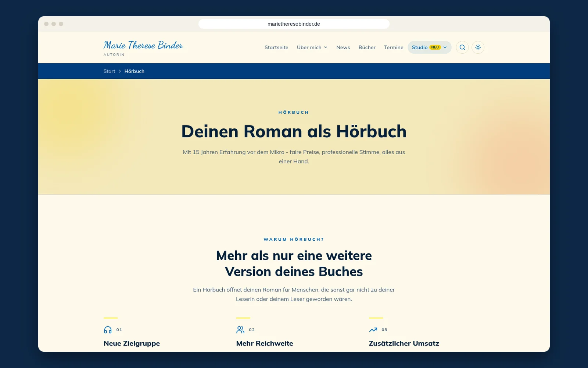
Task: Click the Mehr Reichweite heading
Action: [x=265, y=343]
